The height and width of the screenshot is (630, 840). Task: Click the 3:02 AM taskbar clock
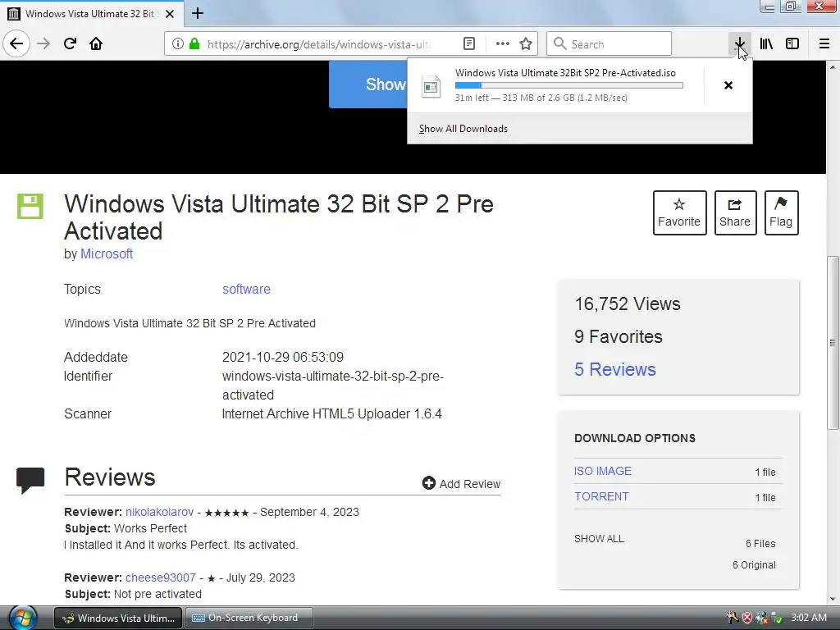click(808, 618)
